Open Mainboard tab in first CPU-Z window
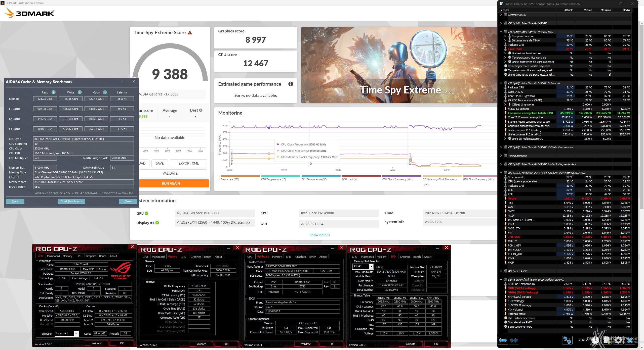The height and width of the screenshot is (350, 644). pyautogui.click(x=53, y=256)
